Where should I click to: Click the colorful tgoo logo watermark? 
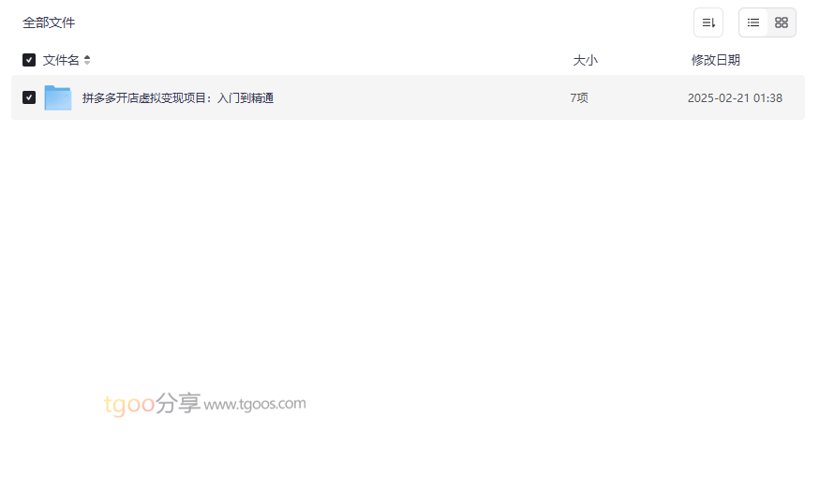(x=129, y=404)
